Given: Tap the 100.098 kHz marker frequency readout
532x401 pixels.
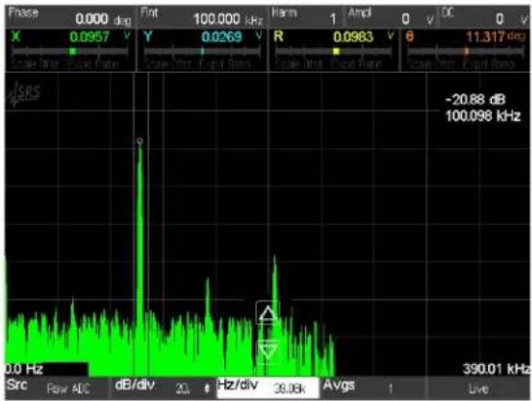Looking at the screenshot, I should coord(483,116).
